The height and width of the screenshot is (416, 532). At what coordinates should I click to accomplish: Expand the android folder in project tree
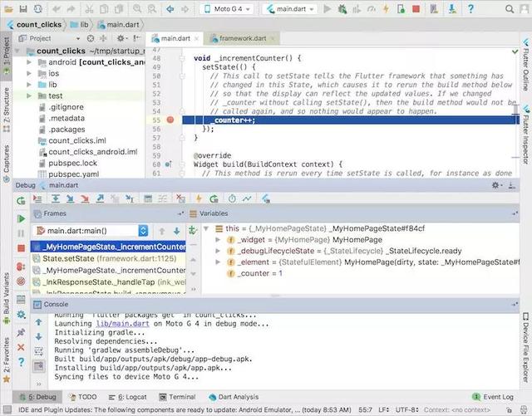click(x=29, y=62)
